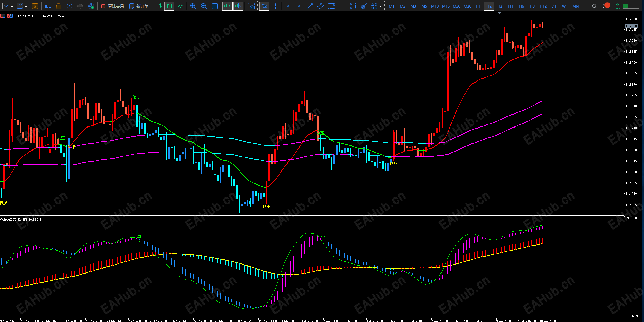
Task: Switch to M30 timeframe
Action: pos(467,6)
